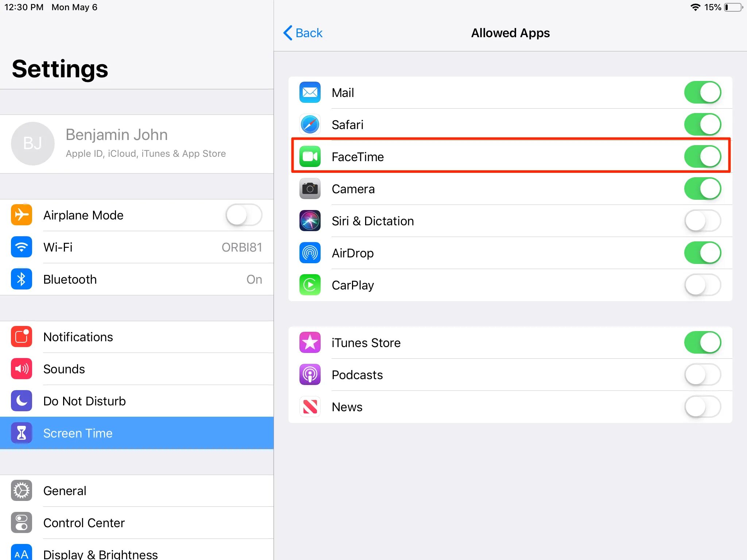Turn on Airplane Mode switch
The width and height of the screenshot is (747, 560).
coord(244,215)
